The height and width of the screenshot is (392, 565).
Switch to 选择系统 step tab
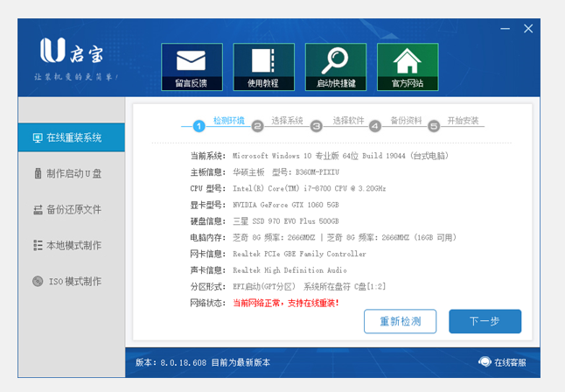coord(287,121)
